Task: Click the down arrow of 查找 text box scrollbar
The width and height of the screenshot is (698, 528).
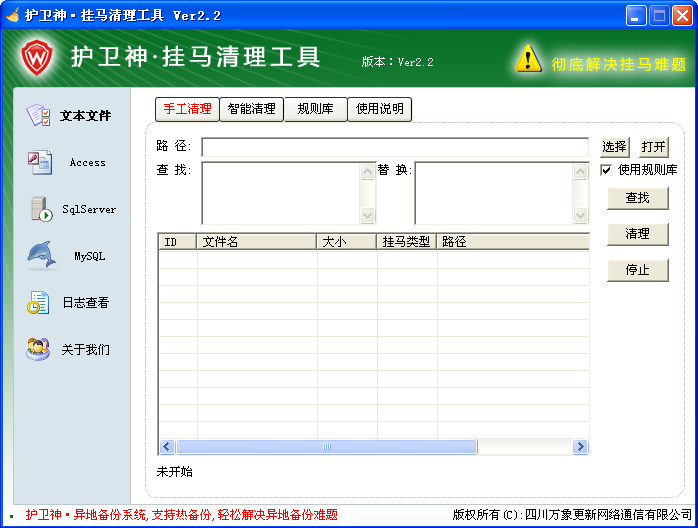Action: (367, 215)
